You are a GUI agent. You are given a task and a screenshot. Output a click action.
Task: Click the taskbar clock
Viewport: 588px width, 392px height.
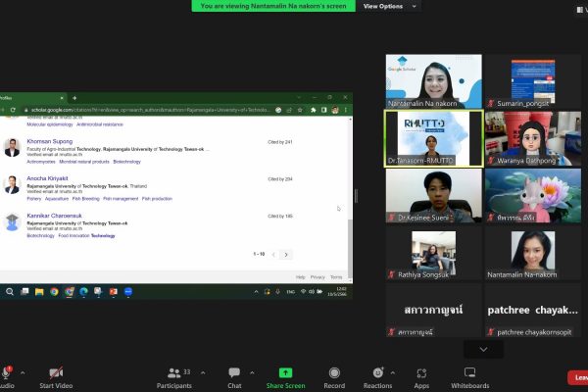(x=337, y=291)
